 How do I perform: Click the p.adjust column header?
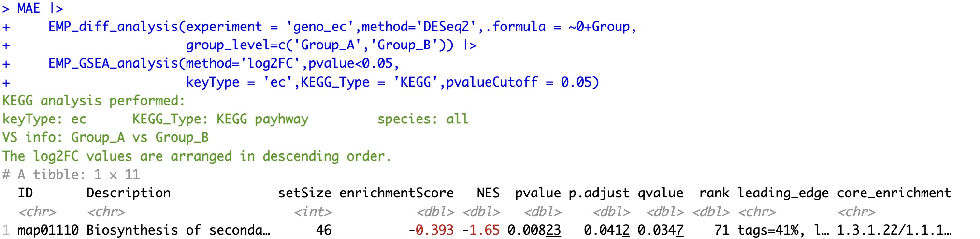pos(599,193)
